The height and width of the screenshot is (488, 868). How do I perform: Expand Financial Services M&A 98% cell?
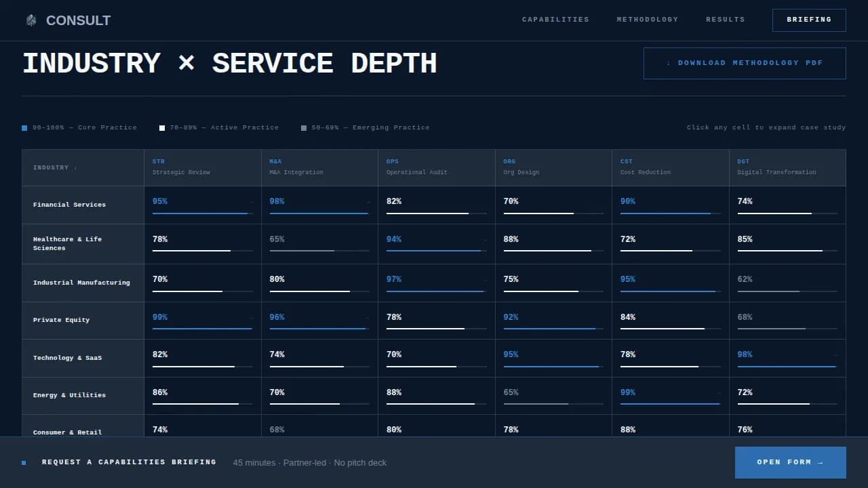click(x=319, y=205)
